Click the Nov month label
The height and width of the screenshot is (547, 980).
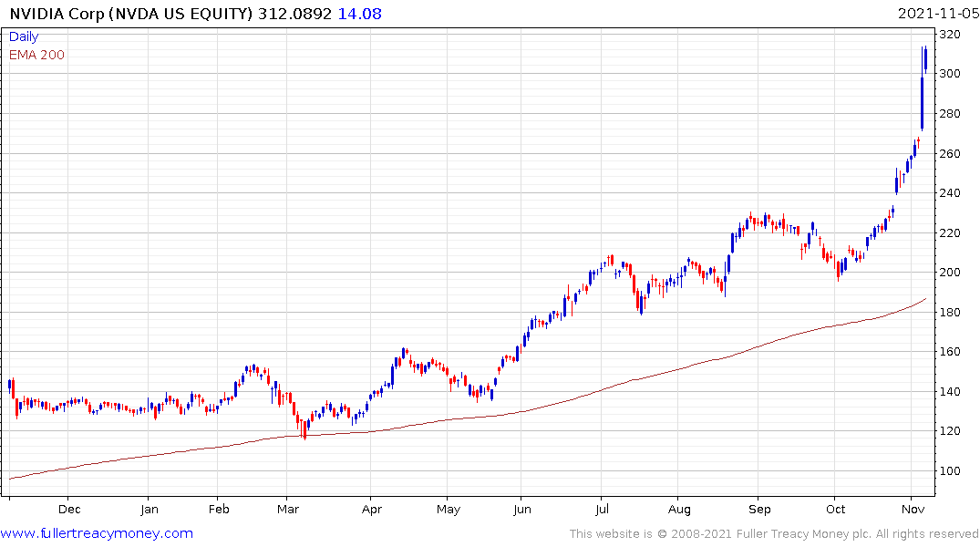[913, 509]
